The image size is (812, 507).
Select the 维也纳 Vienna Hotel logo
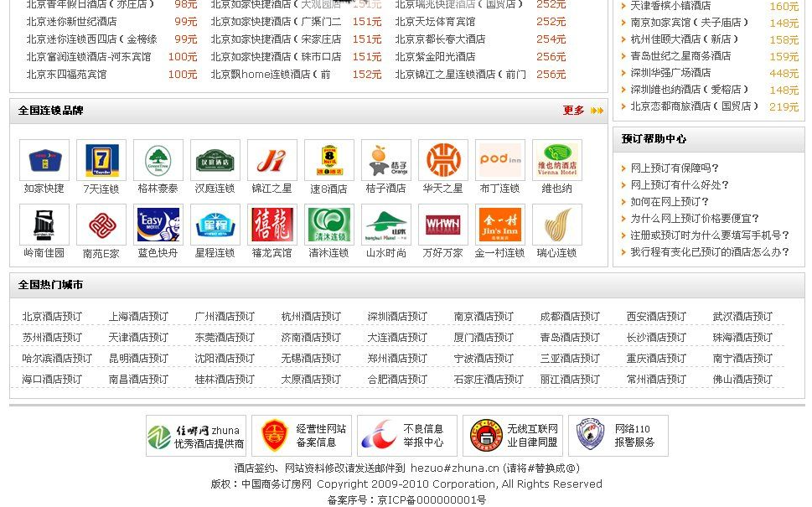[x=556, y=159]
